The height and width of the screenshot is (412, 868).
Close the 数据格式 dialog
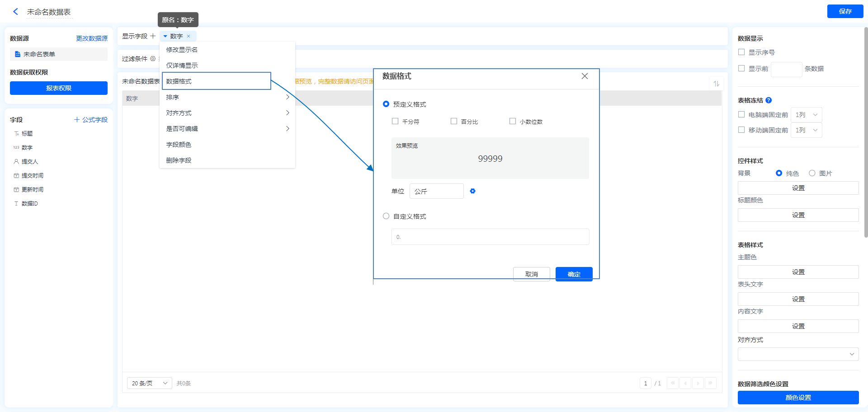pyautogui.click(x=585, y=76)
